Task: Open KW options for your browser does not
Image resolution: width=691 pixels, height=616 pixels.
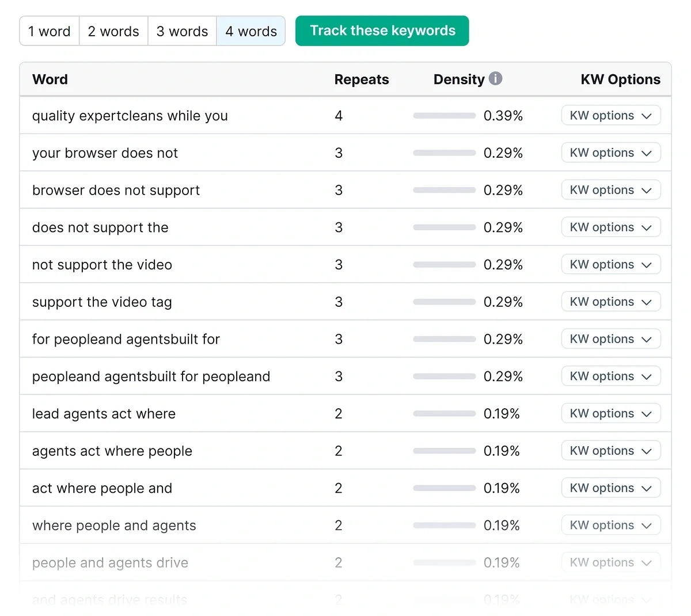Action: [611, 153]
